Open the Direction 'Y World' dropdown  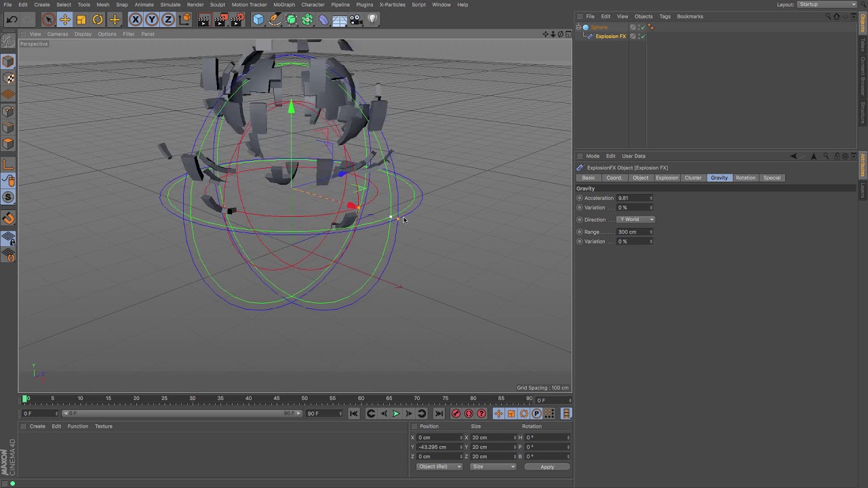635,220
